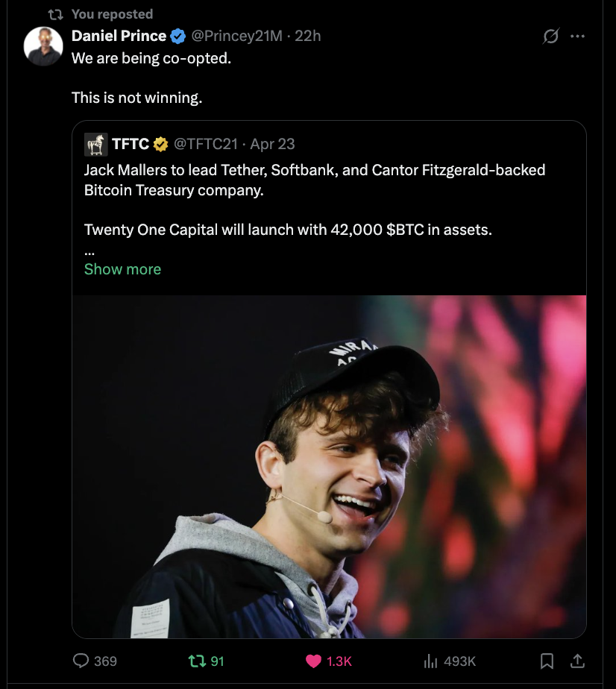Click the @Princey21M handle
This screenshot has width=616, height=689.
[237, 36]
